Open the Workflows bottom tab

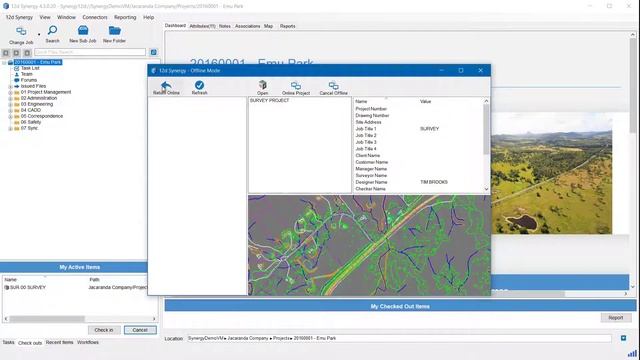point(88,342)
